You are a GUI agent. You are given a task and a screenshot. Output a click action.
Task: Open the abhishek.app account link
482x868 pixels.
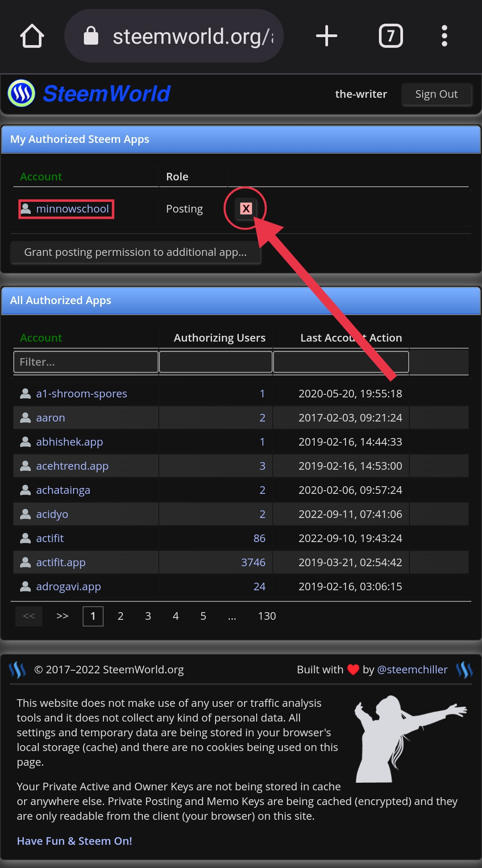coord(70,442)
